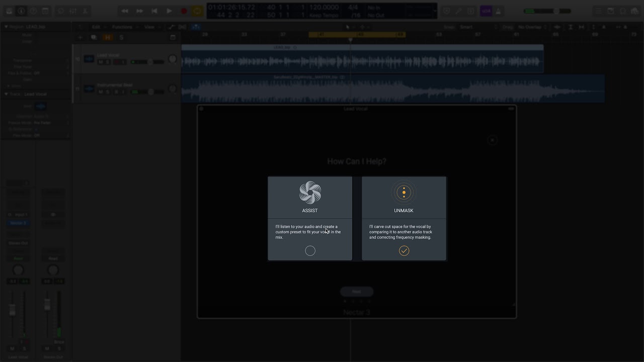Toggle the Automation display button
Viewport: 644px width, 362px height.
coord(171,27)
